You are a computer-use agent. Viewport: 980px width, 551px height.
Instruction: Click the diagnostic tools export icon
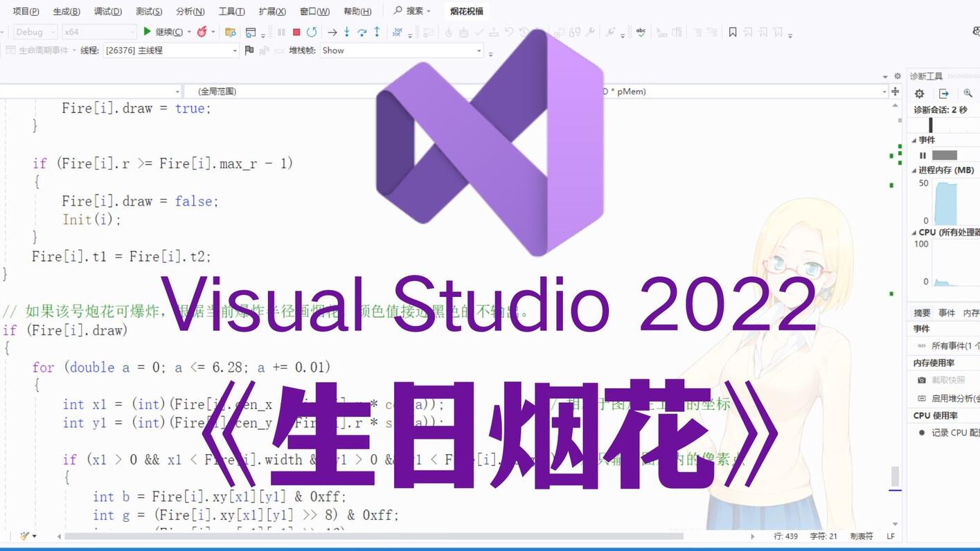coord(943,93)
